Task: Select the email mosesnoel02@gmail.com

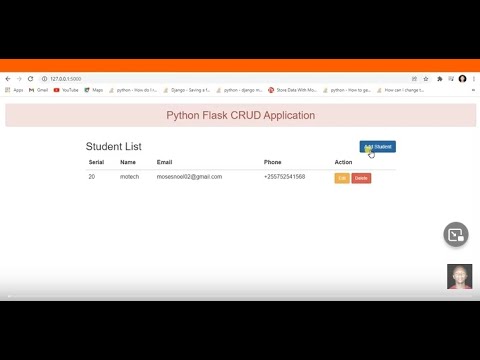Action: (189, 177)
